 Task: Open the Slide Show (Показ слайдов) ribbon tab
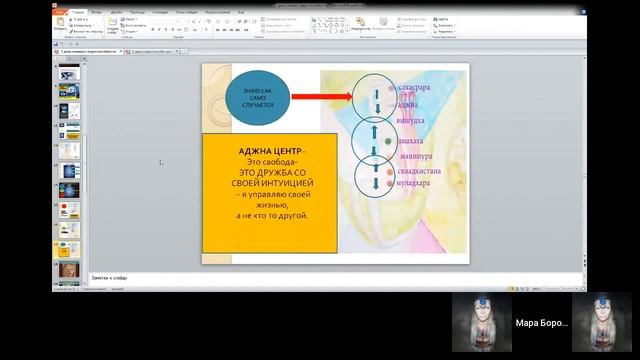(187, 12)
